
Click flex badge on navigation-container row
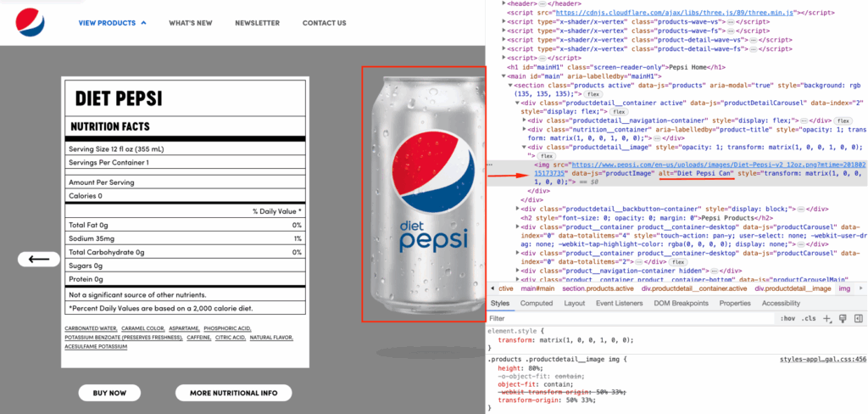click(843, 120)
